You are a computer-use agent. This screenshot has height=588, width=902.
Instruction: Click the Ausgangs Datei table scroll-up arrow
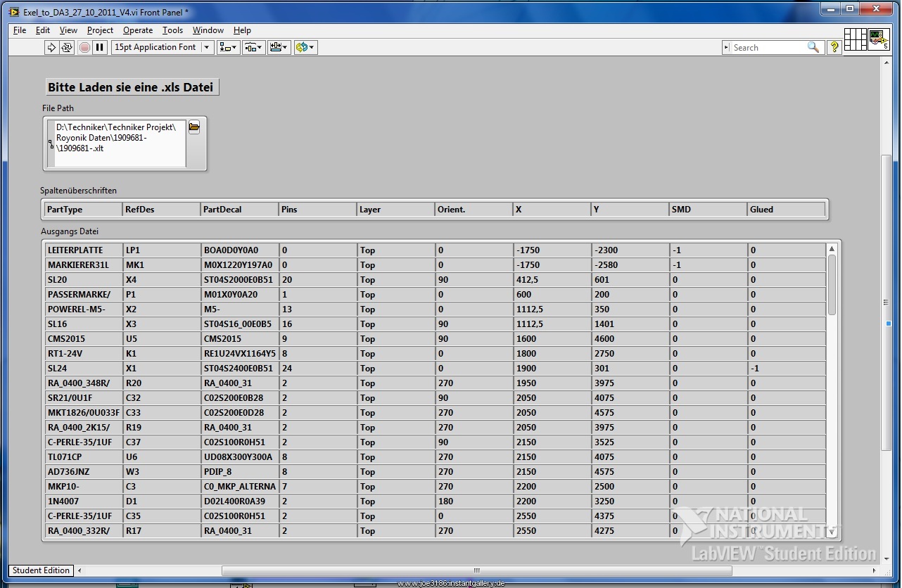click(x=832, y=249)
